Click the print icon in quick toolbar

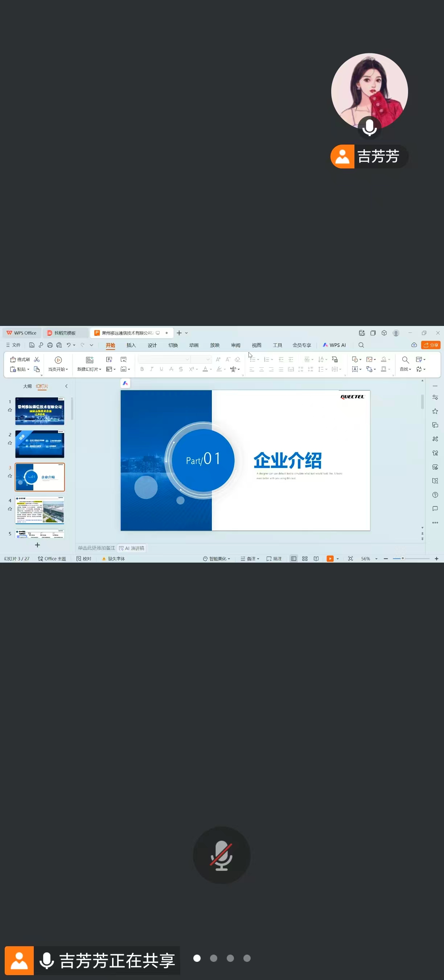(x=50, y=345)
